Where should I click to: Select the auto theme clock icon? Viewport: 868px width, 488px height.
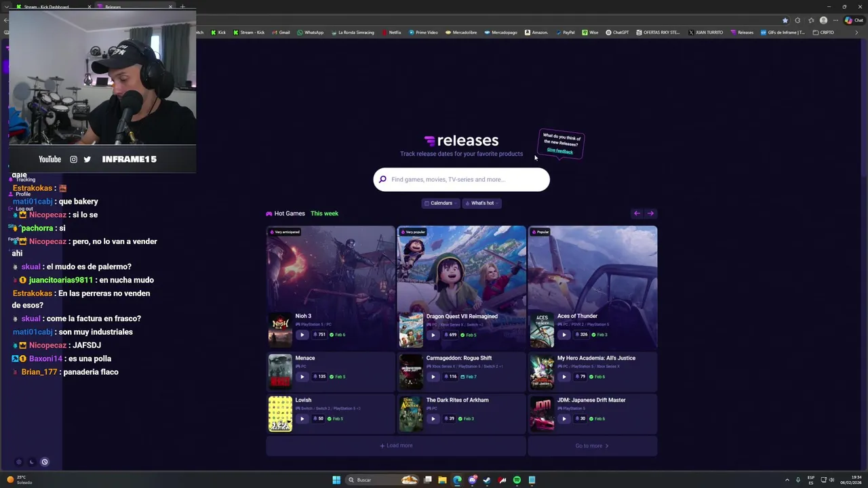click(45, 462)
